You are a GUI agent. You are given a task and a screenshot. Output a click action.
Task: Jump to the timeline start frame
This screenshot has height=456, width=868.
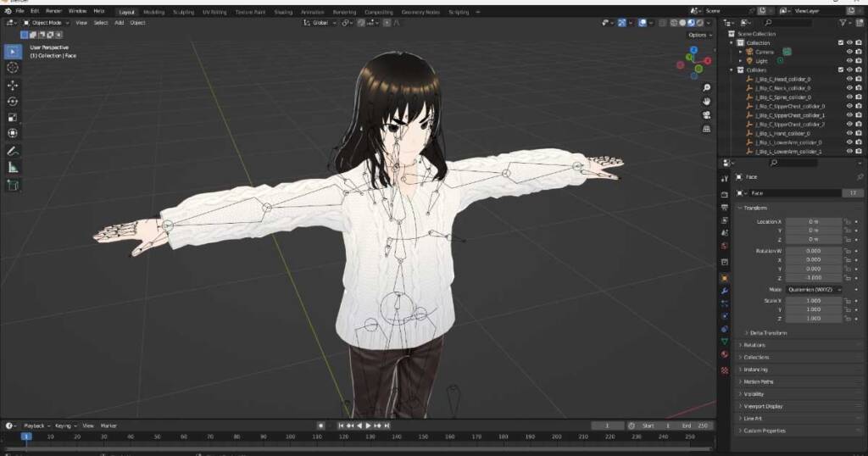click(x=341, y=425)
